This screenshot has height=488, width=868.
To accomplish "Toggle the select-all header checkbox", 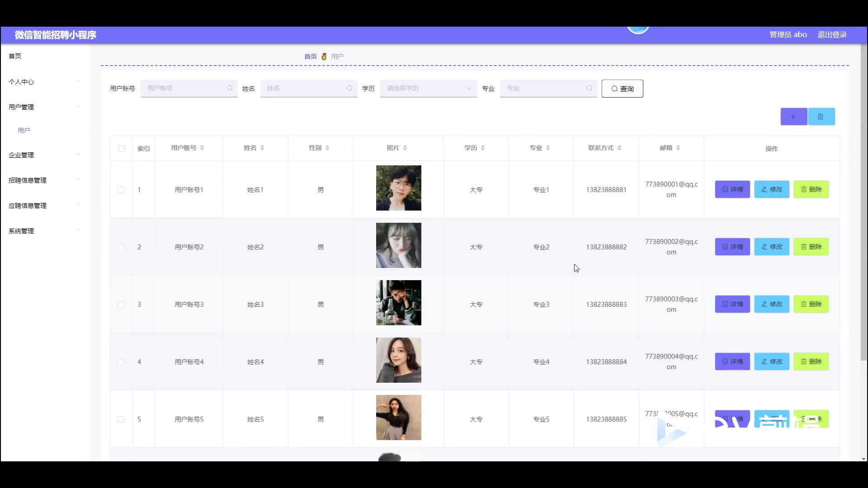I will [x=121, y=149].
